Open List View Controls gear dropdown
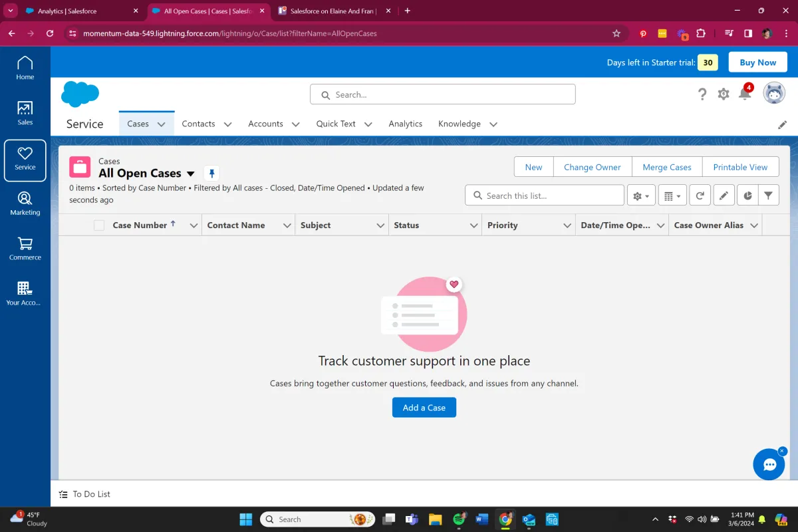798x532 pixels. point(642,196)
